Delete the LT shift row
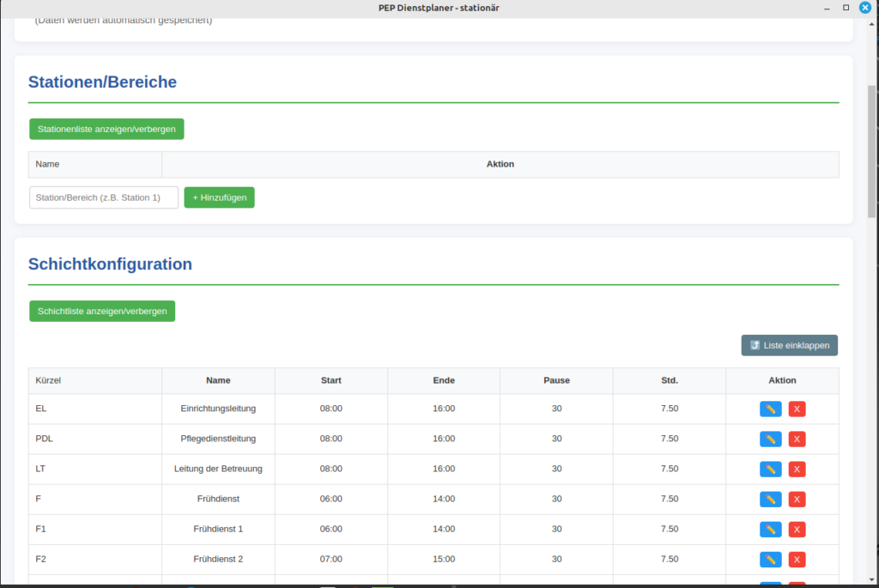This screenshot has height=588, width=879. tap(797, 469)
